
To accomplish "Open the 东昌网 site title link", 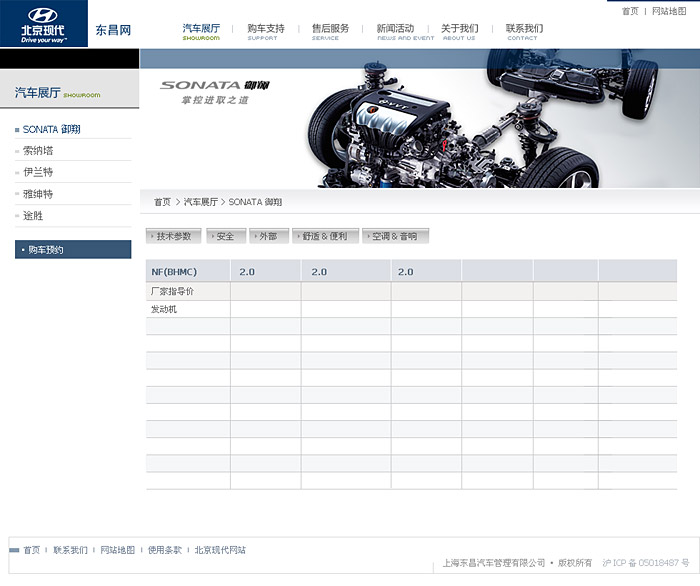I will 113,30.
